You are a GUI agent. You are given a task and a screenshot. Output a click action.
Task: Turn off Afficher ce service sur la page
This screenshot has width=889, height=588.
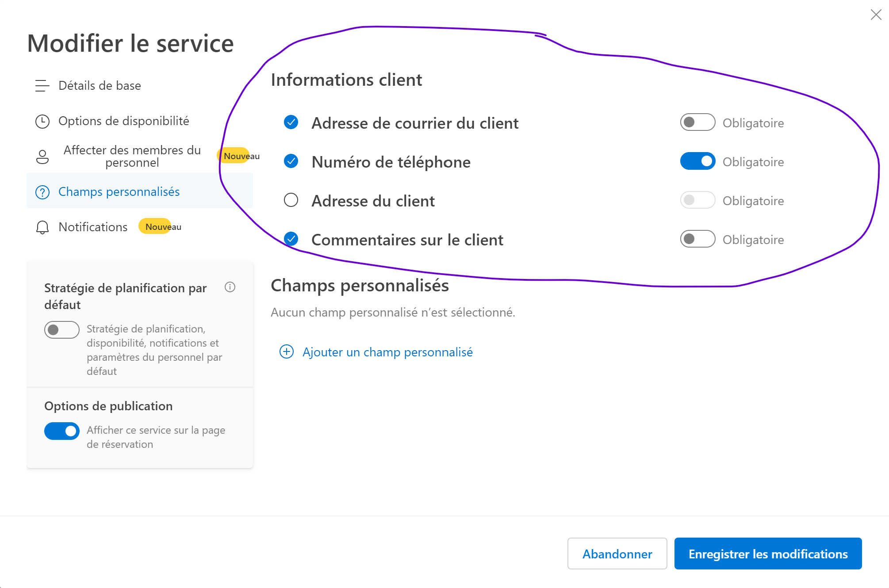click(62, 431)
